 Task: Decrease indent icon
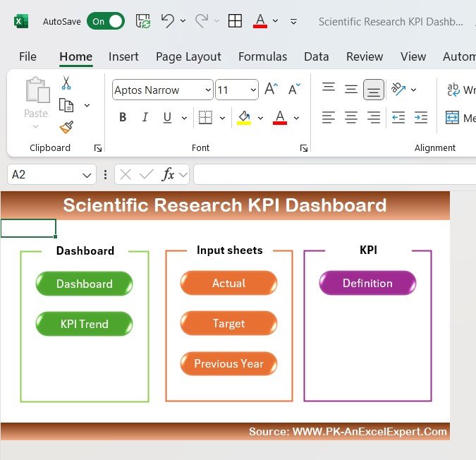pyautogui.click(x=398, y=117)
